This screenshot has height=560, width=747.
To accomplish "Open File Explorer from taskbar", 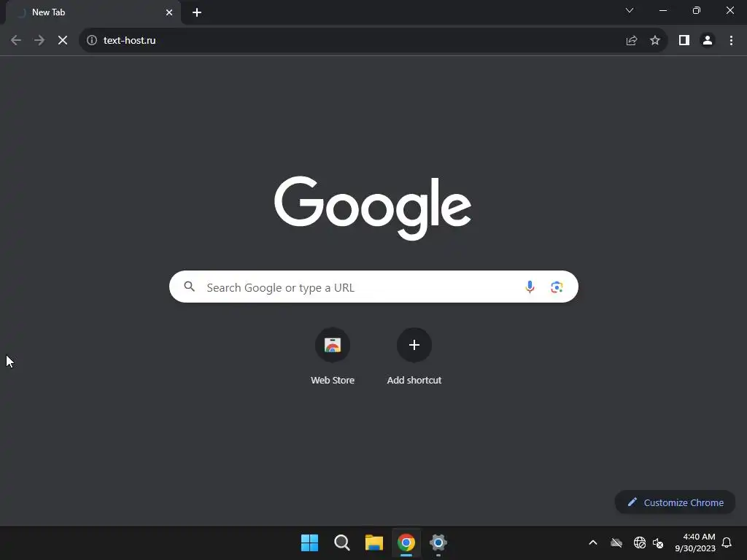I will coord(374,542).
